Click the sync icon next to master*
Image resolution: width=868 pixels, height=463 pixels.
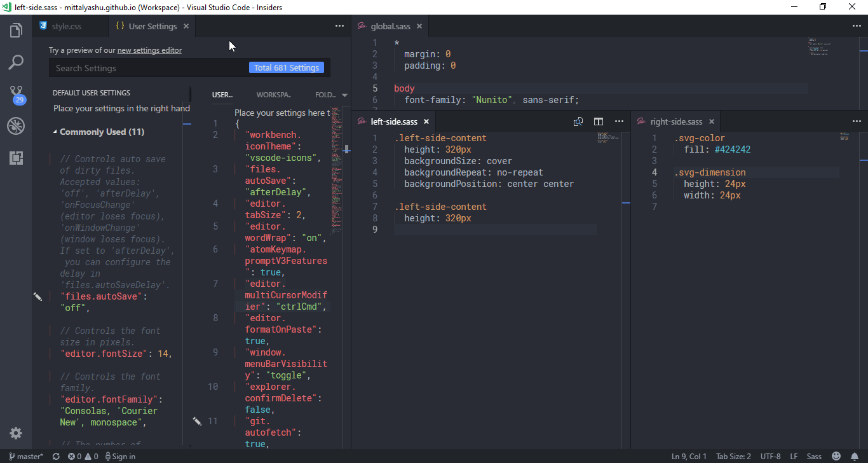pyautogui.click(x=56, y=456)
